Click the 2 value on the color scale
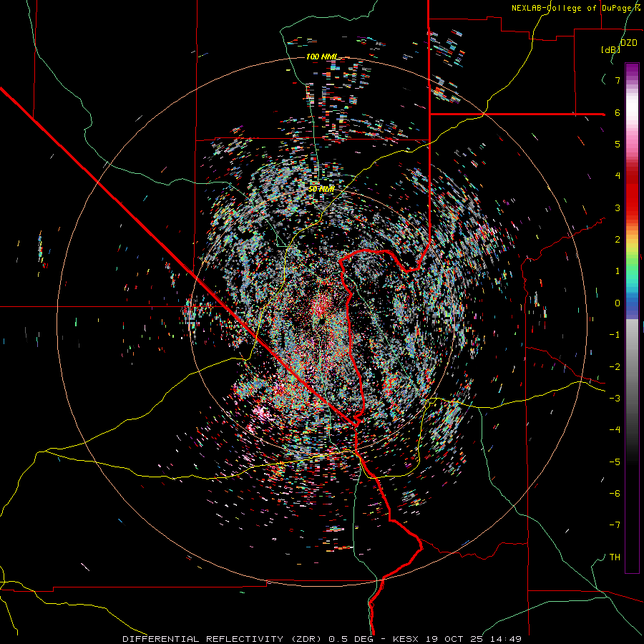Screen dimensions: 644x644 click(x=618, y=240)
